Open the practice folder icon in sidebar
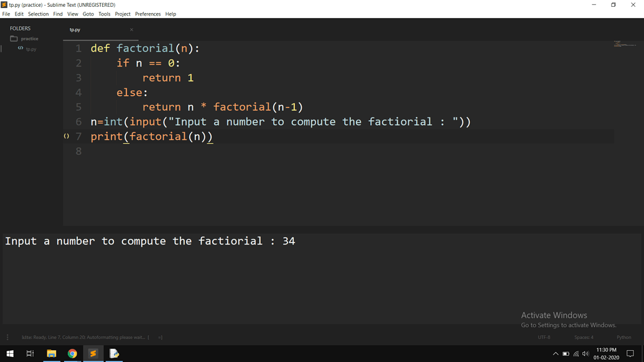 [14, 39]
